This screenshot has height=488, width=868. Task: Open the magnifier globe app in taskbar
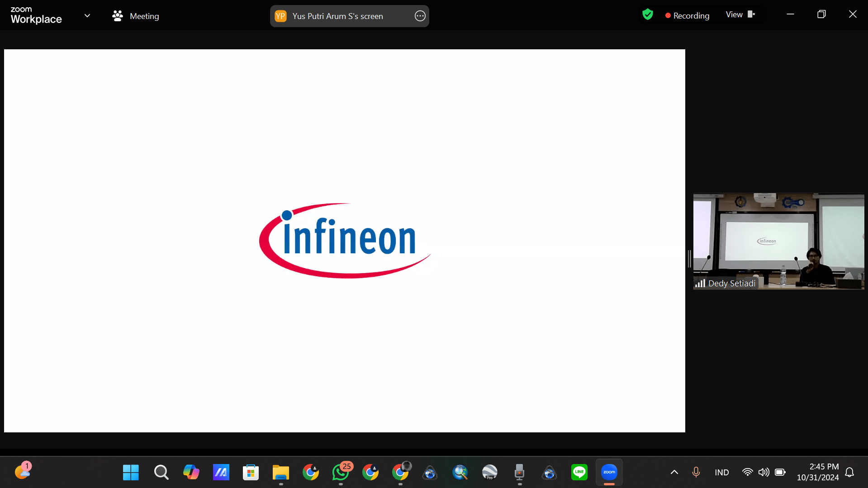(x=460, y=472)
